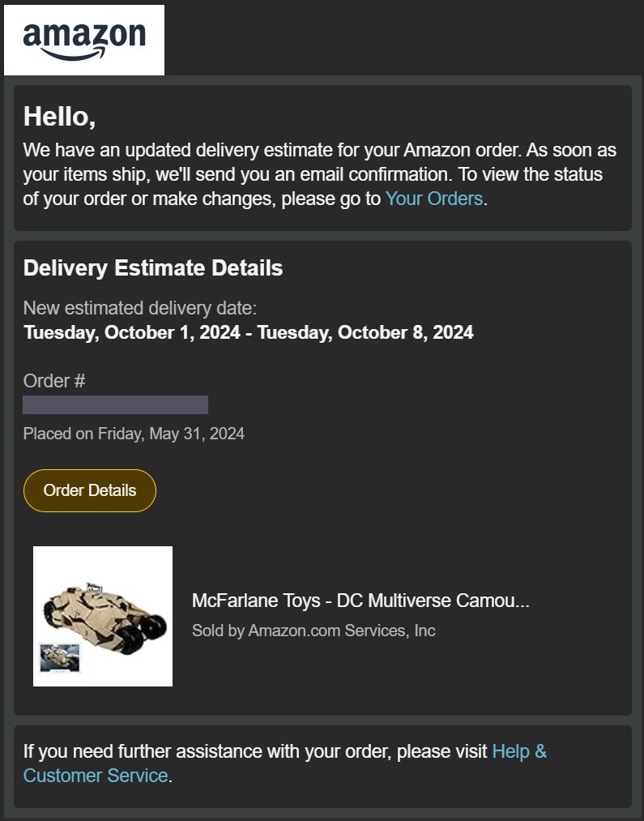Screen dimensions: 644x821
Task: Open the Your Orders link
Action: point(433,199)
